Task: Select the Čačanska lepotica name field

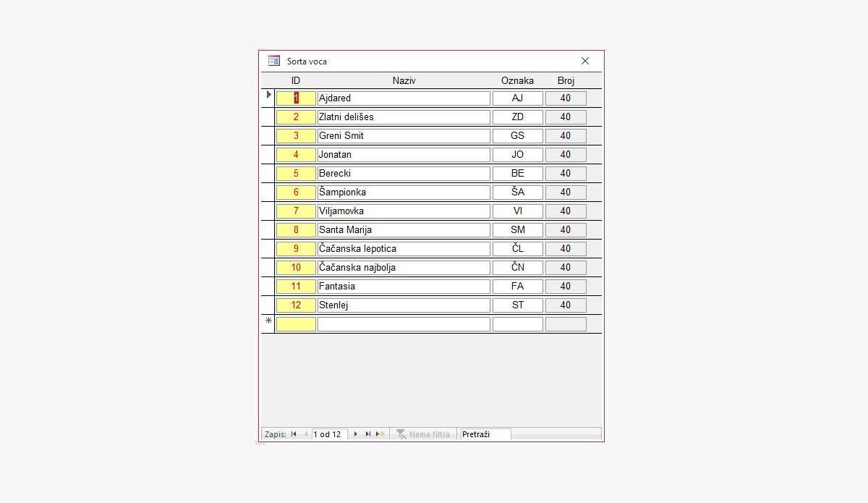Action: [404, 248]
